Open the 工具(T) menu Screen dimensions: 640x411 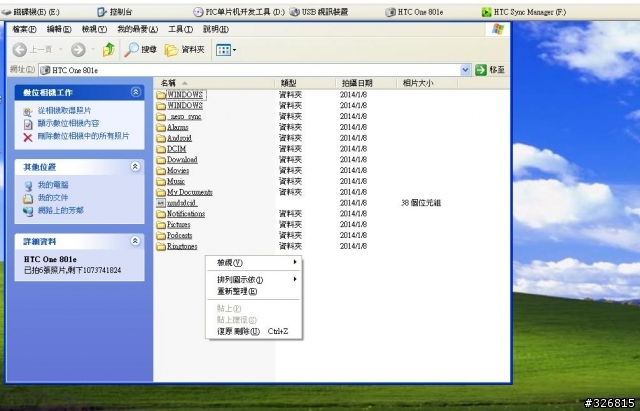pos(180,29)
